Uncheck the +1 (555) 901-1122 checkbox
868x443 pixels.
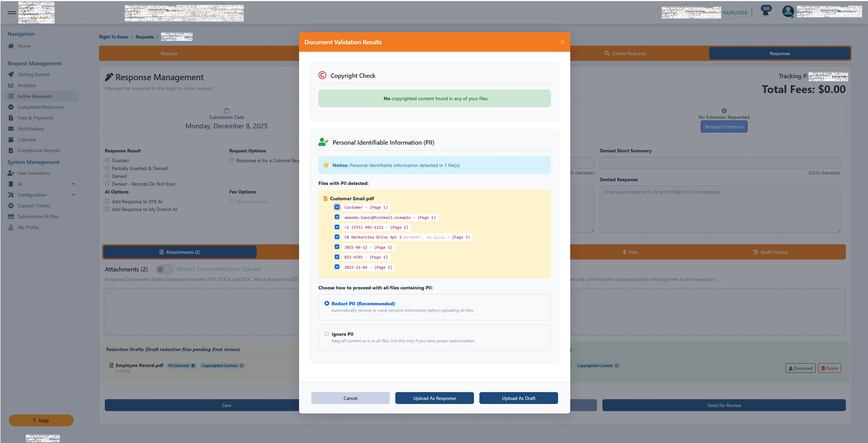[337, 227]
